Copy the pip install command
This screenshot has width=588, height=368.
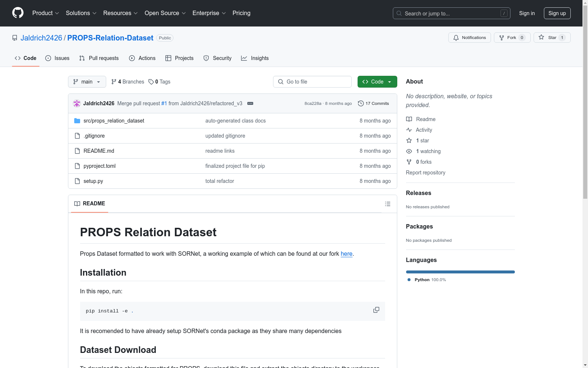pyautogui.click(x=376, y=310)
